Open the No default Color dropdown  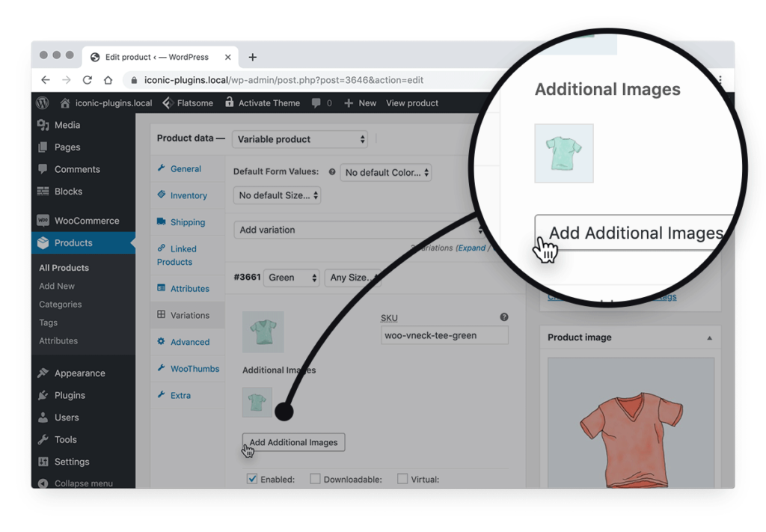click(386, 172)
